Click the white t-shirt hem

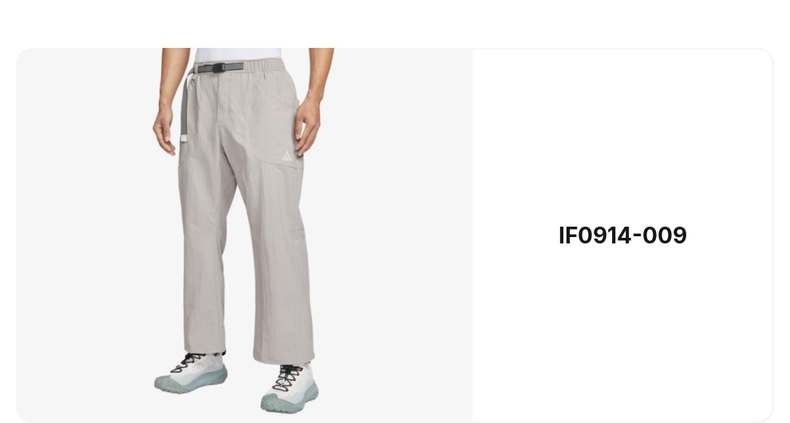[x=238, y=55]
